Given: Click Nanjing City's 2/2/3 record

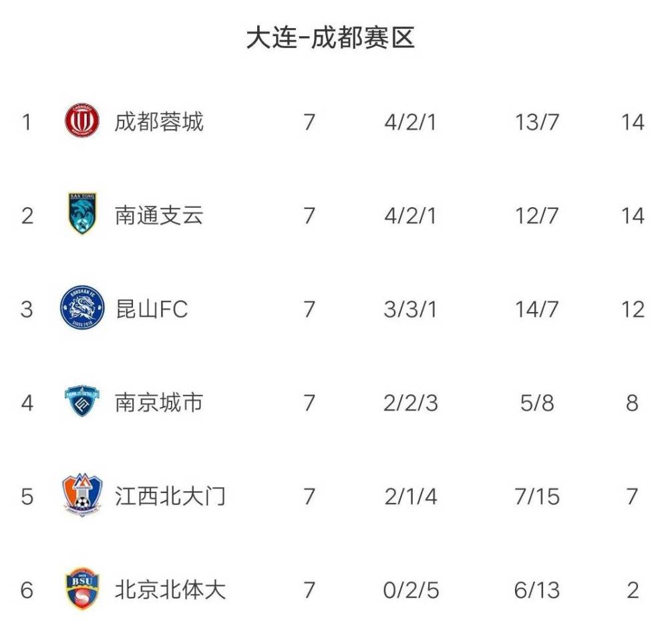Looking at the screenshot, I should (x=411, y=403).
